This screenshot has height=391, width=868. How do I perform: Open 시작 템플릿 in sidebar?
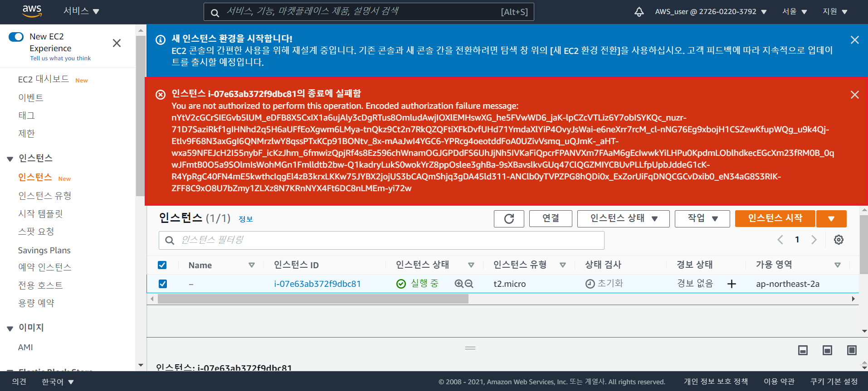pyautogui.click(x=40, y=213)
